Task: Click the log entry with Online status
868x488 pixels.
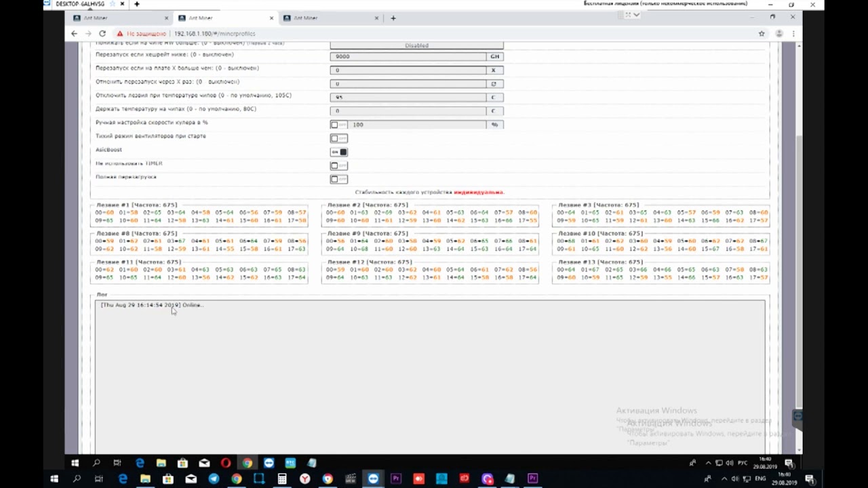Action: (152, 305)
